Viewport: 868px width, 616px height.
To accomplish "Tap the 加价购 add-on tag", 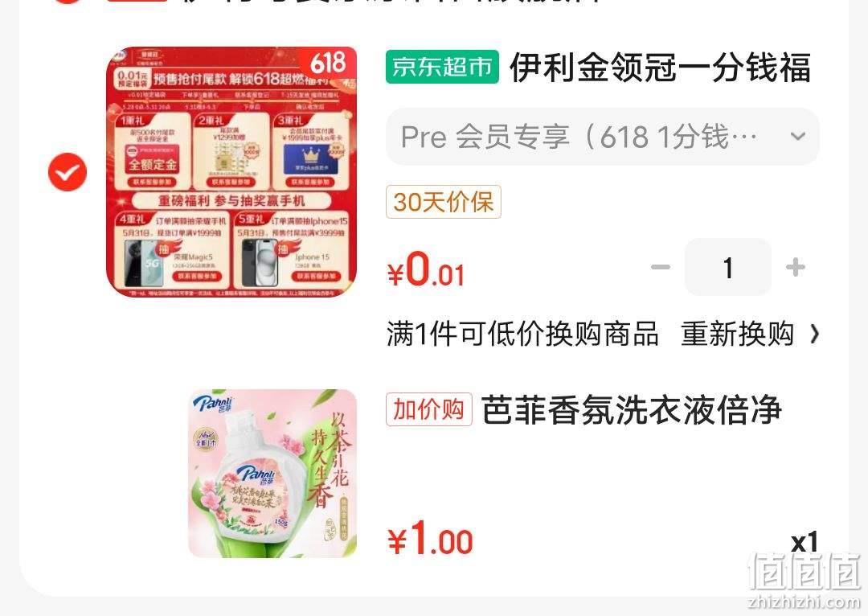I will pos(429,409).
